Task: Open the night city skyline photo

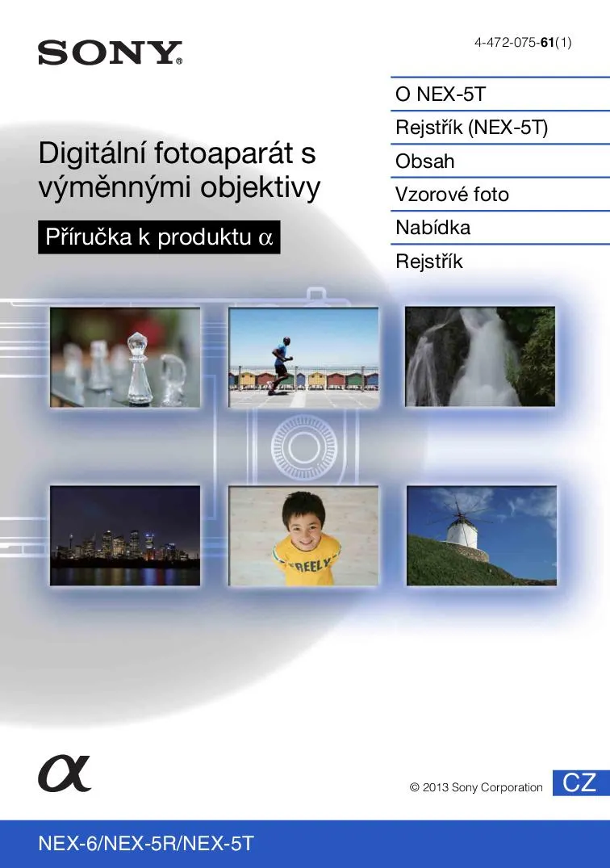Action: click(125, 535)
